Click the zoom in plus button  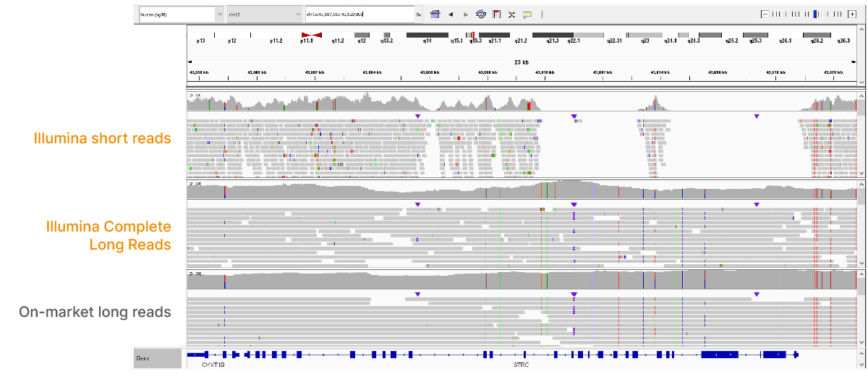click(x=851, y=14)
